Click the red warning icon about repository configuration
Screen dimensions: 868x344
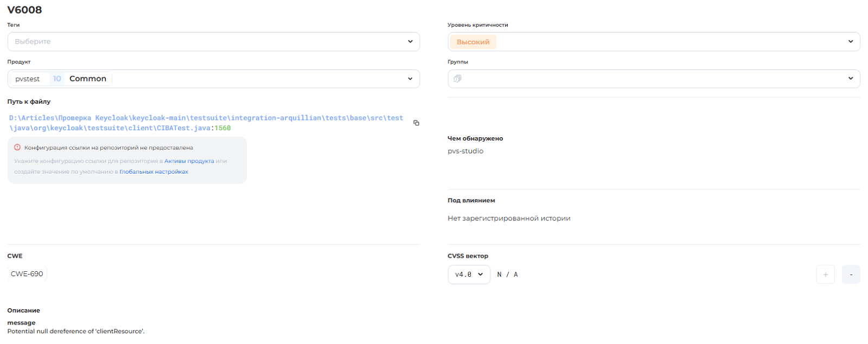coord(17,148)
